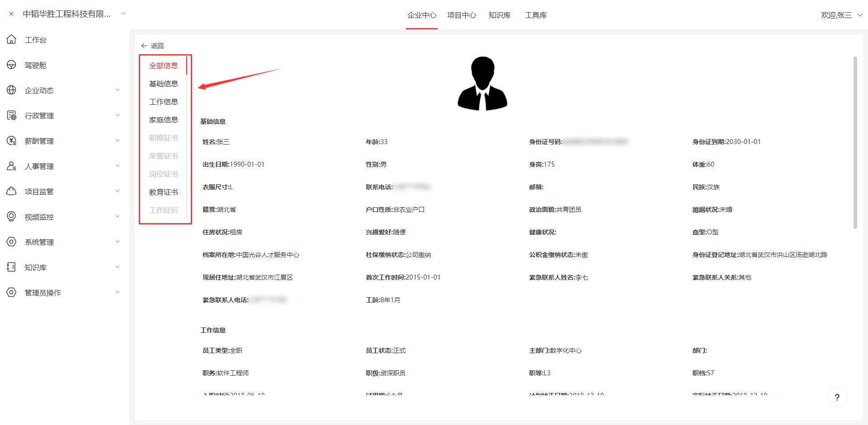Click the question mark help button
Image resolution: width=868 pixels, height=425 pixels.
coord(837,397)
